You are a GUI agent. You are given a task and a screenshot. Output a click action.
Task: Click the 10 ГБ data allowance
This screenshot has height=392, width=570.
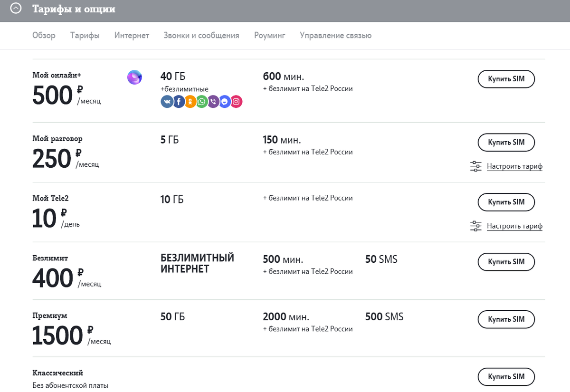(172, 200)
